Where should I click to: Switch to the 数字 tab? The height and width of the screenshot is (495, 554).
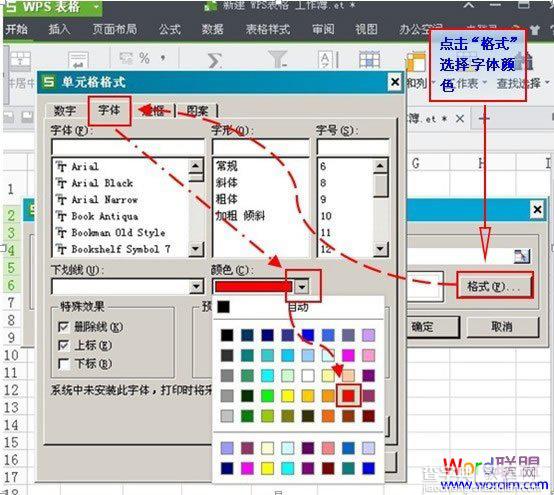pyautogui.click(x=65, y=111)
